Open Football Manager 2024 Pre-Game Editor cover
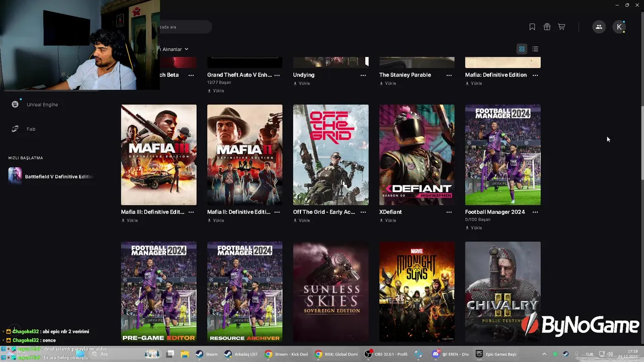 tap(159, 292)
